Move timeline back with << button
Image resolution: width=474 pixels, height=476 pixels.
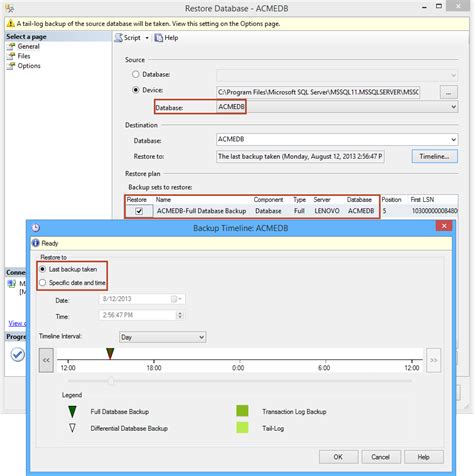[x=46, y=360]
